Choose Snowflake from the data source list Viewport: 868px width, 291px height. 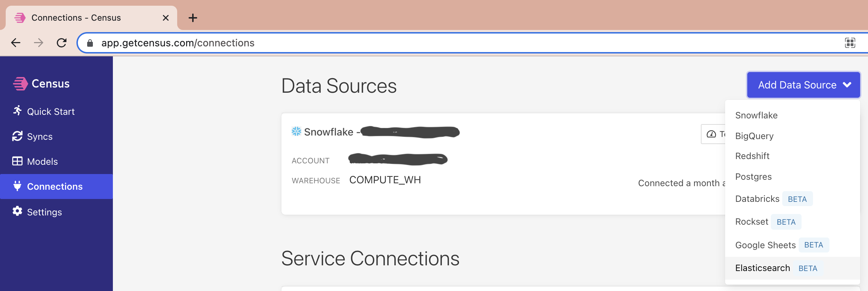click(x=756, y=116)
